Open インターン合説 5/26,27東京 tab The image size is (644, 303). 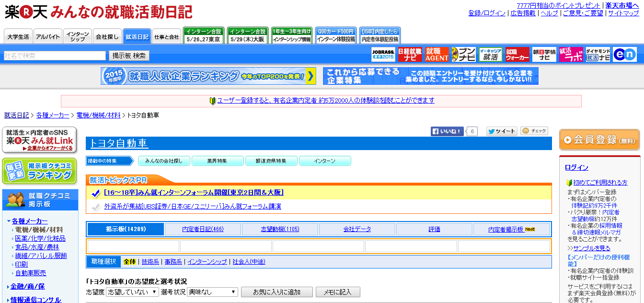point(204,36)
